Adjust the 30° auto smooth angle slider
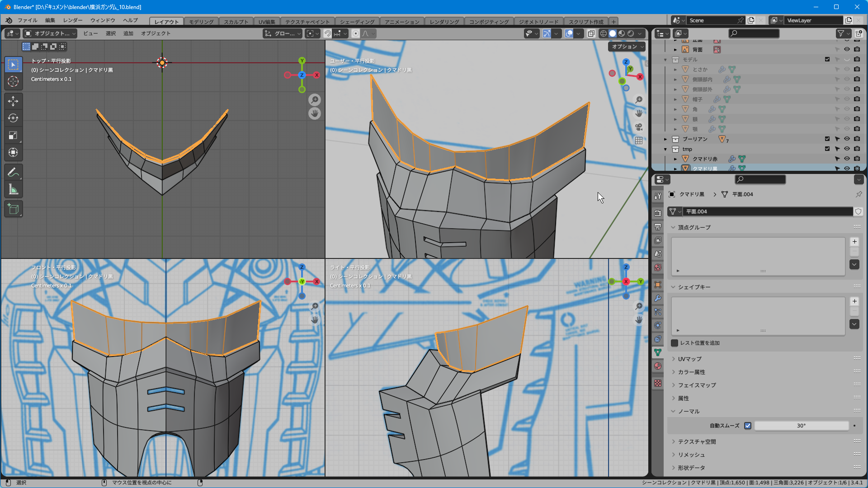Image resolution: width=868 pixels, height=488 pixels. [x=801, y=426]
